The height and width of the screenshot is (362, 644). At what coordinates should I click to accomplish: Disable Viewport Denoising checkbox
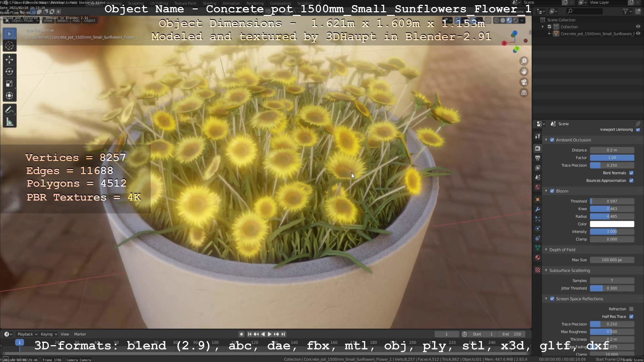point(638,130)
